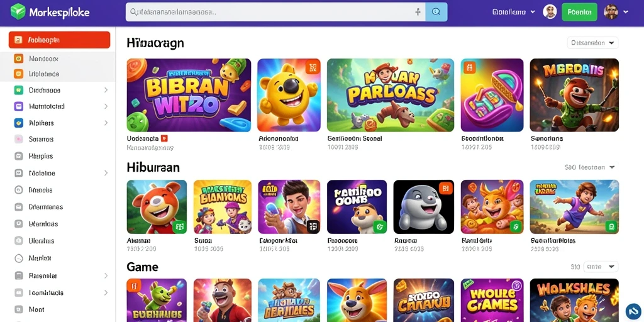Open the boy with phone game thumbnail
The height and width of the screenshot is (322, 644).
289,207
